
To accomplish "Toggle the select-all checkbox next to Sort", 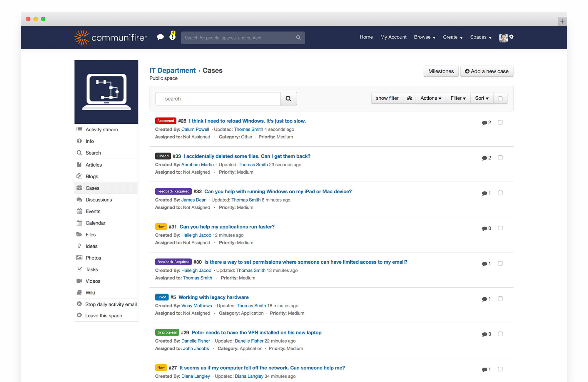I will pyautogui.click(x=500, y=98).
